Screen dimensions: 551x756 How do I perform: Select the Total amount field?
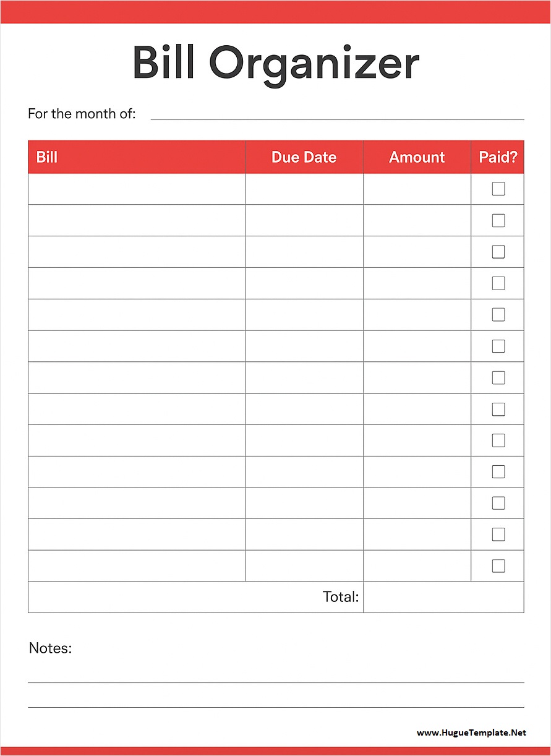[x=443, y=597]
